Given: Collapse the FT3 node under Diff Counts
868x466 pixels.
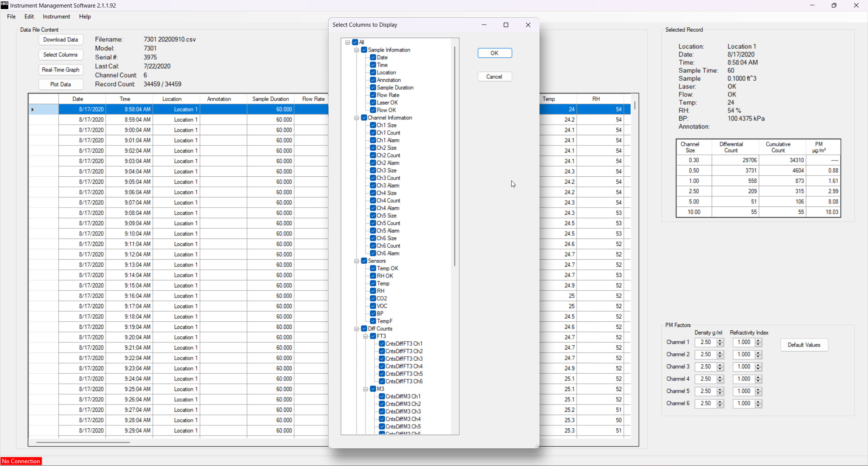Looking at the screenshot, I should (x=365, y=336).
